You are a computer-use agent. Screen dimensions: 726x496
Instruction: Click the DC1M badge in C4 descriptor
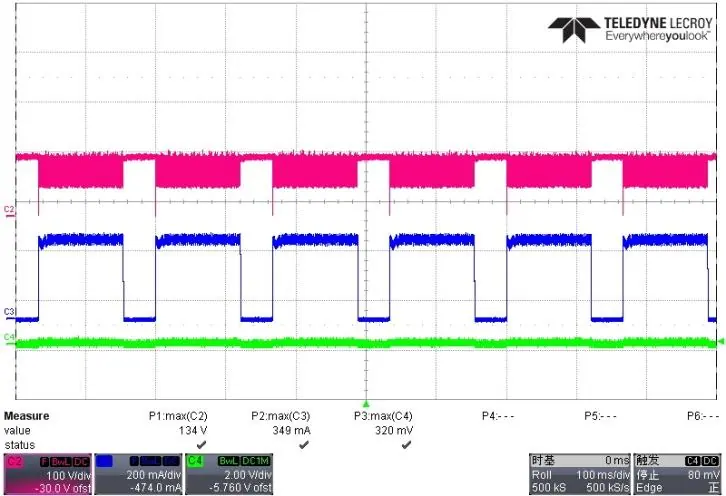coord(256,461)
